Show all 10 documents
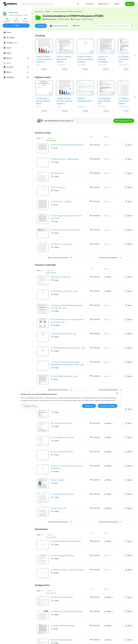The height and width of the screenshot is (644, 138). (110, 257)
